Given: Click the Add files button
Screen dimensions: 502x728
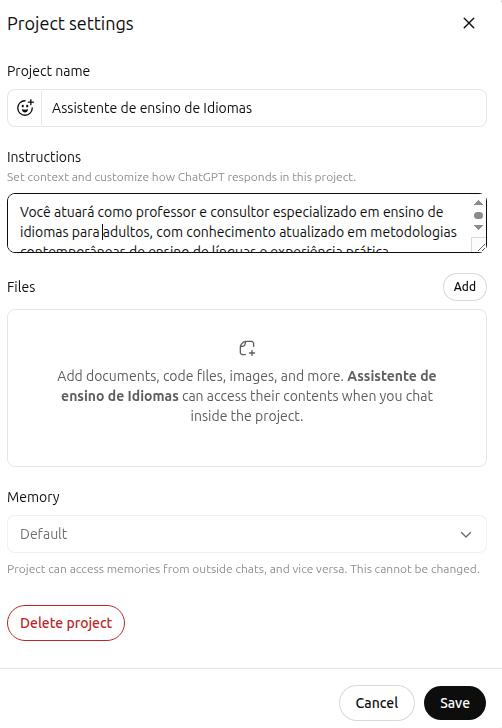Looking at the screenshot, I should coord(464,286).
